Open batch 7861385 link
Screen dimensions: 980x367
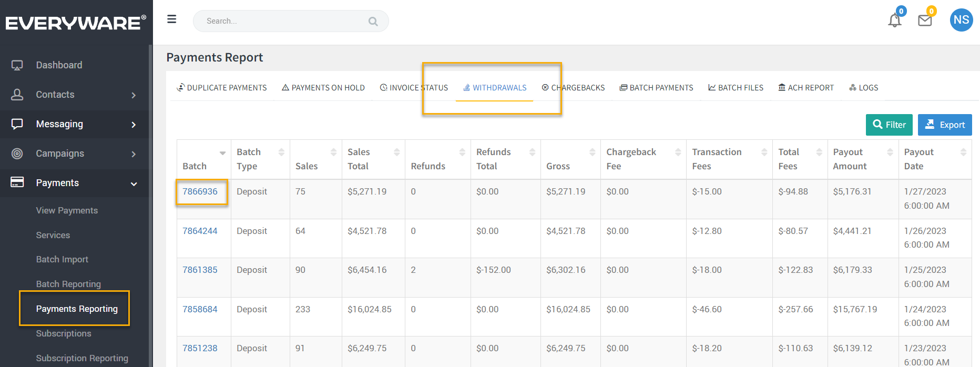point(200,270)
